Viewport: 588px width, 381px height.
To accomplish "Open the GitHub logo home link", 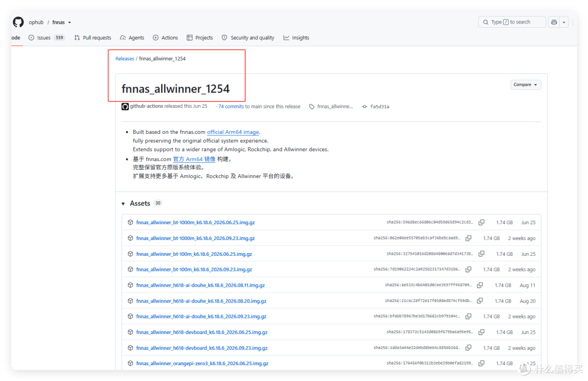I will [18, 22].
